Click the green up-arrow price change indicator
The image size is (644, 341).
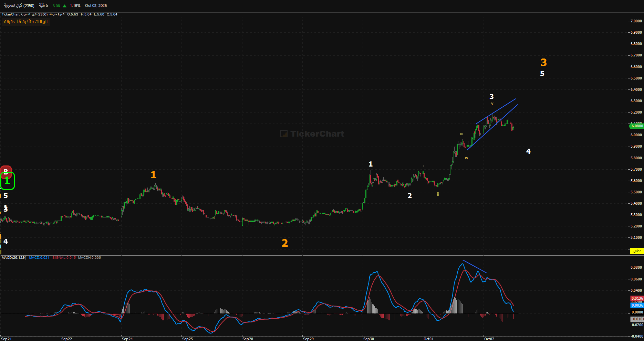(64, 6)
